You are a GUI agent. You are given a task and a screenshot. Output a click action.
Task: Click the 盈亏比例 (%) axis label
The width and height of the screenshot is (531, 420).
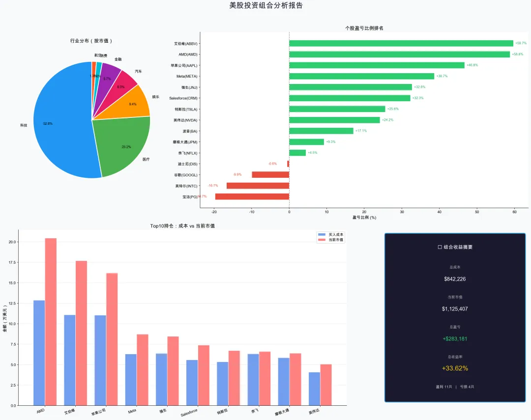[x=364, y=217]
